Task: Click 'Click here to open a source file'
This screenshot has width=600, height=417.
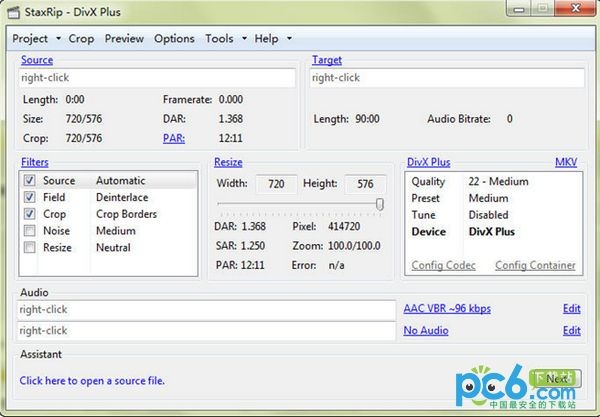Action: pyautogui.click(x=92, y=381)
